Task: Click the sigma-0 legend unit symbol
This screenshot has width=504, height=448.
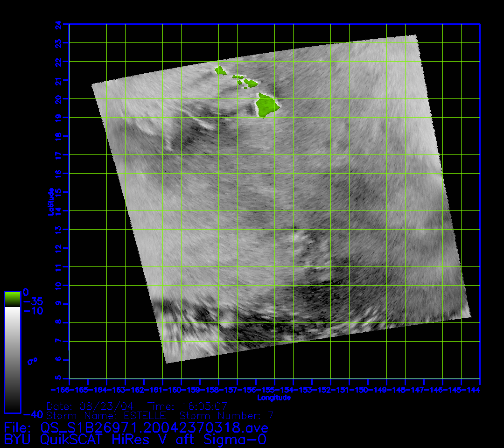Action: pyautogui.click(x=32, y=361)
